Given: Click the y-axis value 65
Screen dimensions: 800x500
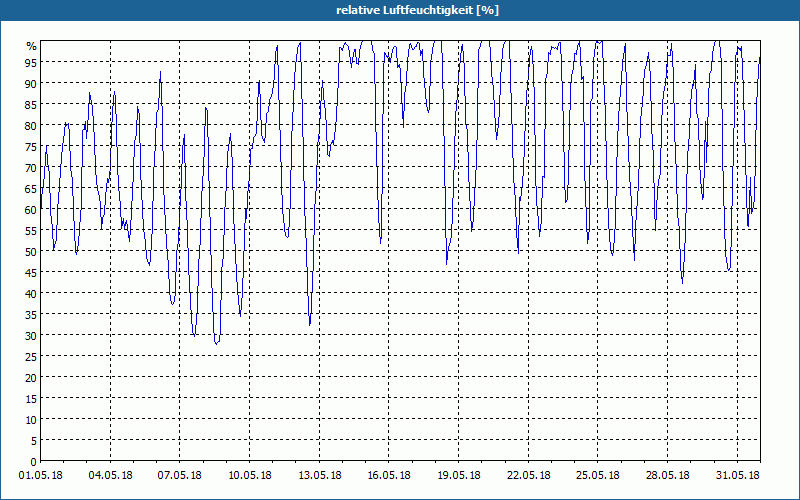Looking at the screenshot, I should pyautogui.click(x=31, y=188).
